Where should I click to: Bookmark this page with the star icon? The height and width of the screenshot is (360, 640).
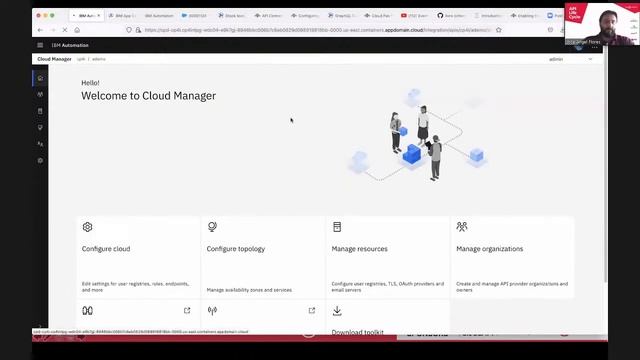tap(498, 30)
